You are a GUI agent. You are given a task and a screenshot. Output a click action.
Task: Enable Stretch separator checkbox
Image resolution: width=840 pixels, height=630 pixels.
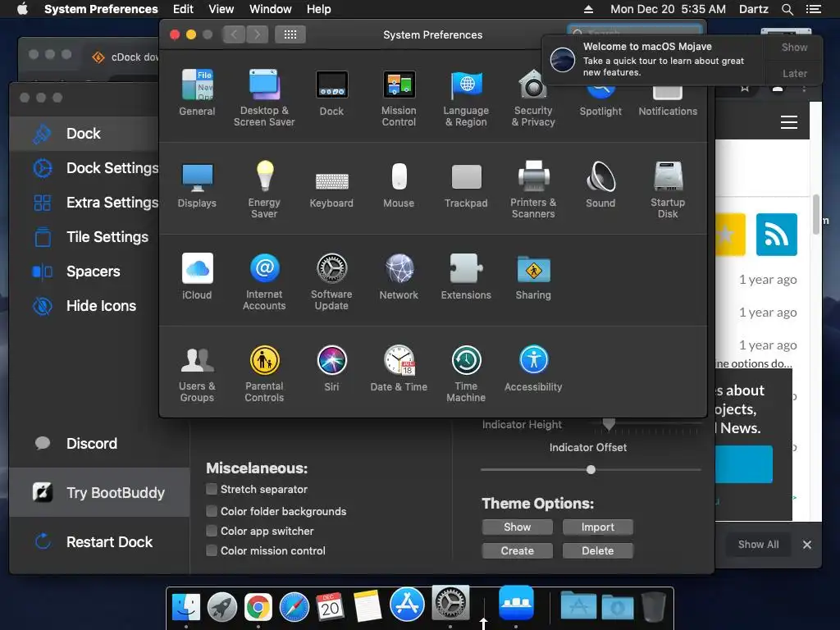(212, 489)
